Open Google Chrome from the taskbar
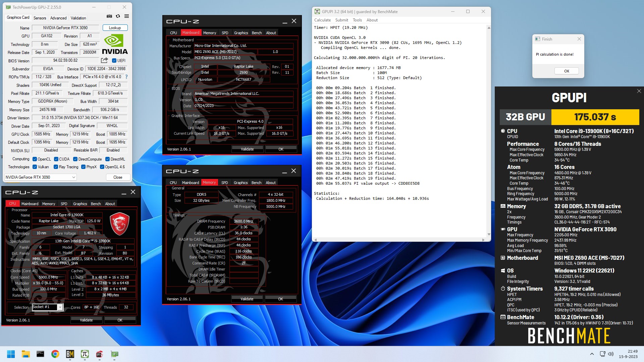644x362 pixels. (x=55, y=354)
